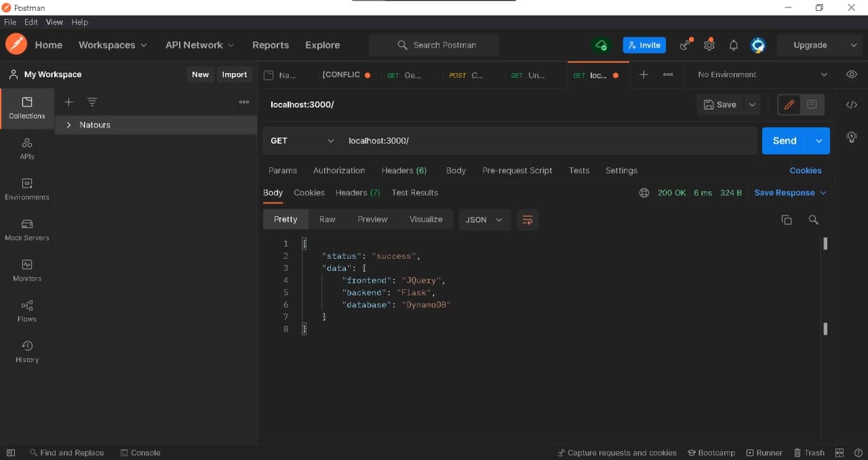
Task: Open the HTTP method GET dropdown
Action: 302,141
